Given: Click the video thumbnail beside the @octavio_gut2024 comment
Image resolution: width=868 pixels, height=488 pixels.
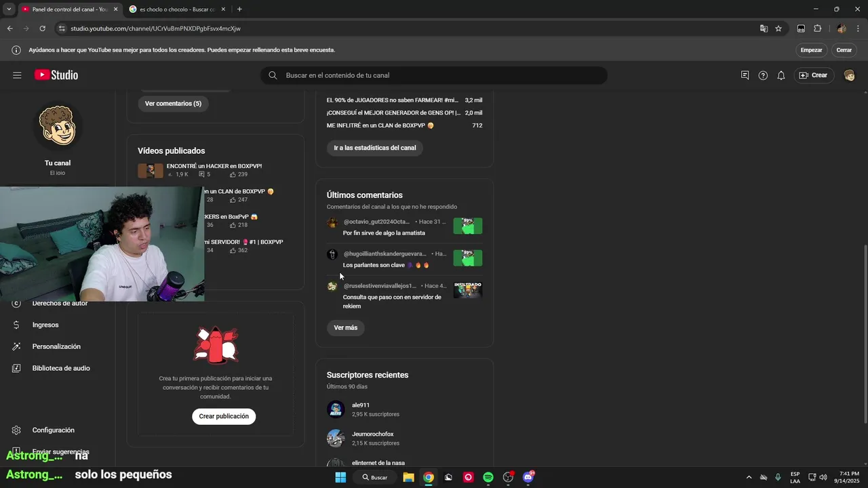Looking at the screenshot, I should (468, 226).
